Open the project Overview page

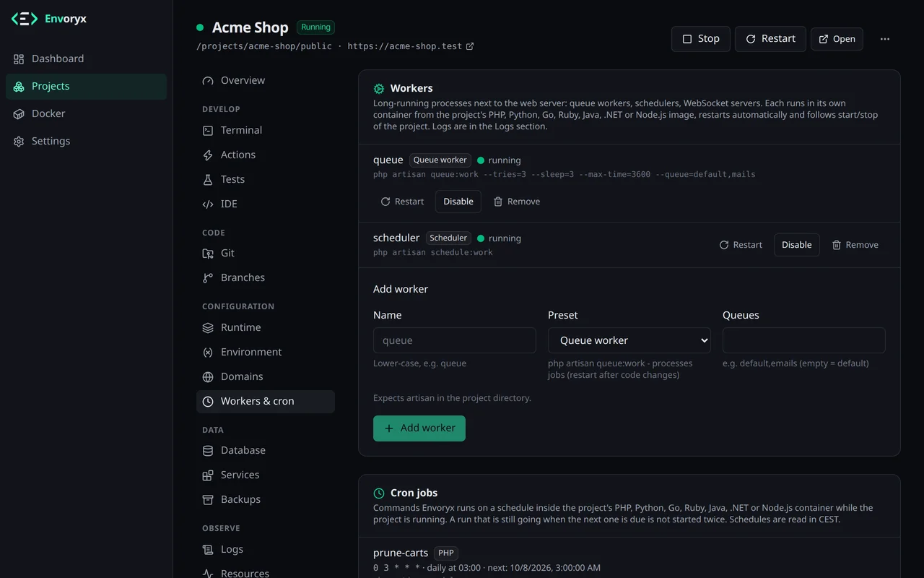click(x=266, y=80)
